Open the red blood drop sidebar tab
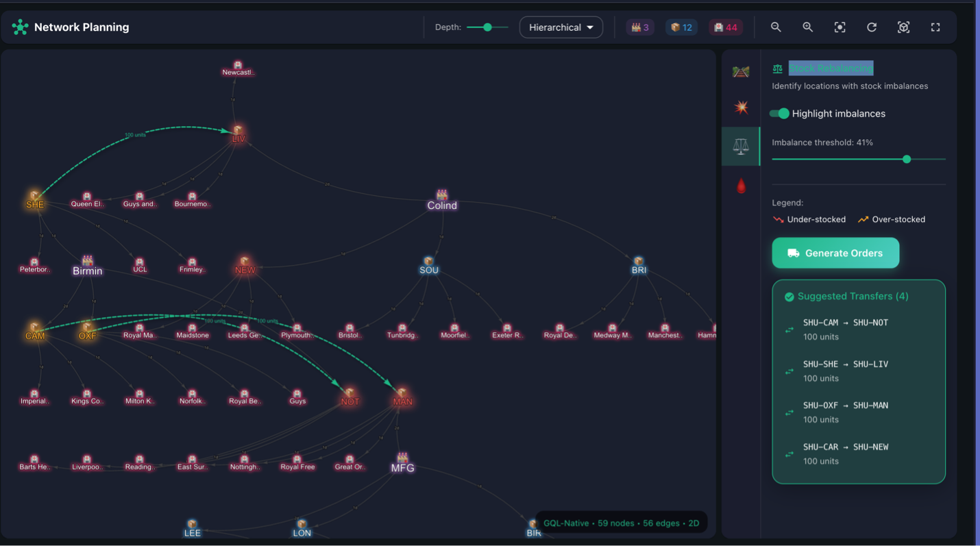This screenshot has width=980, height=548. pos(741,186)
